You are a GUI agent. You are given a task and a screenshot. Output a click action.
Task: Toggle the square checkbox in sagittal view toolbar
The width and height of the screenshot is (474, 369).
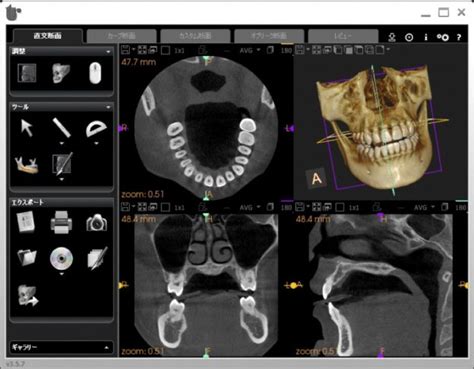click(x=340, y=207)
